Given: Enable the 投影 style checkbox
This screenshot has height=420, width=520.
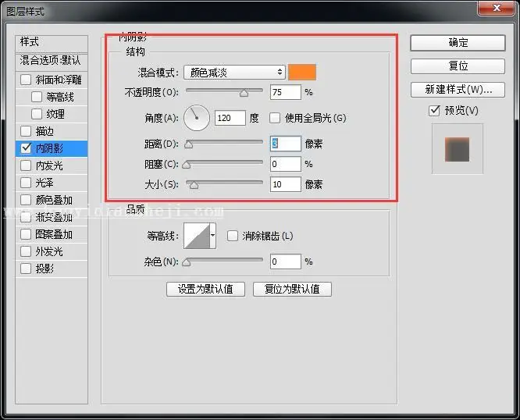Looking at the screenshot, I should coord(26,269).
